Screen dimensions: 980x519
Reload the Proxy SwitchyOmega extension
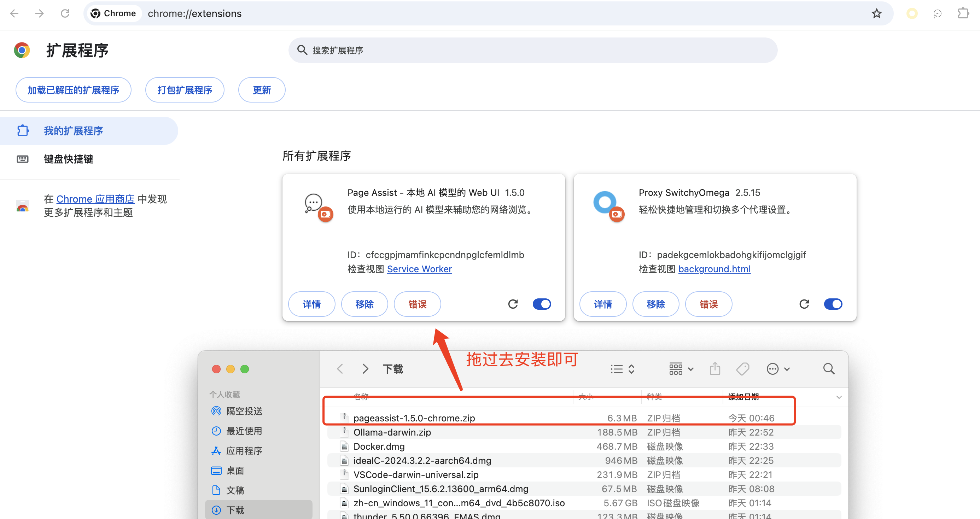pos(804,304)
